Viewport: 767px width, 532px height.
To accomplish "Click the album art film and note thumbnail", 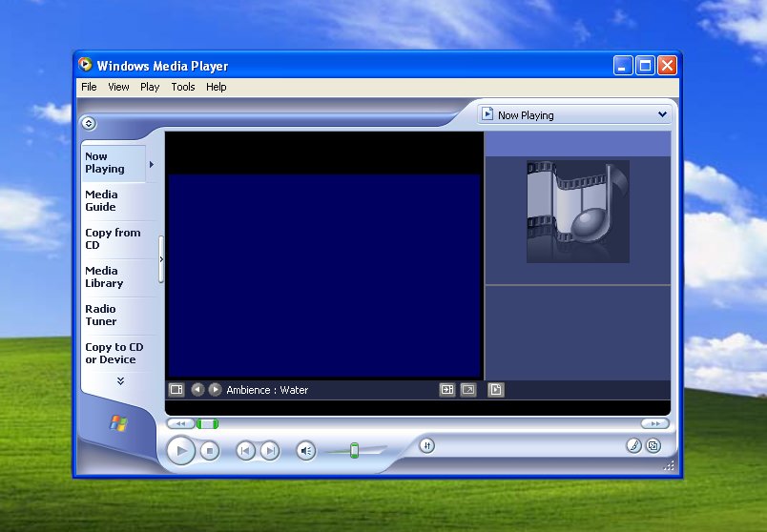I will pyautogui.click(x=578, y=212).
